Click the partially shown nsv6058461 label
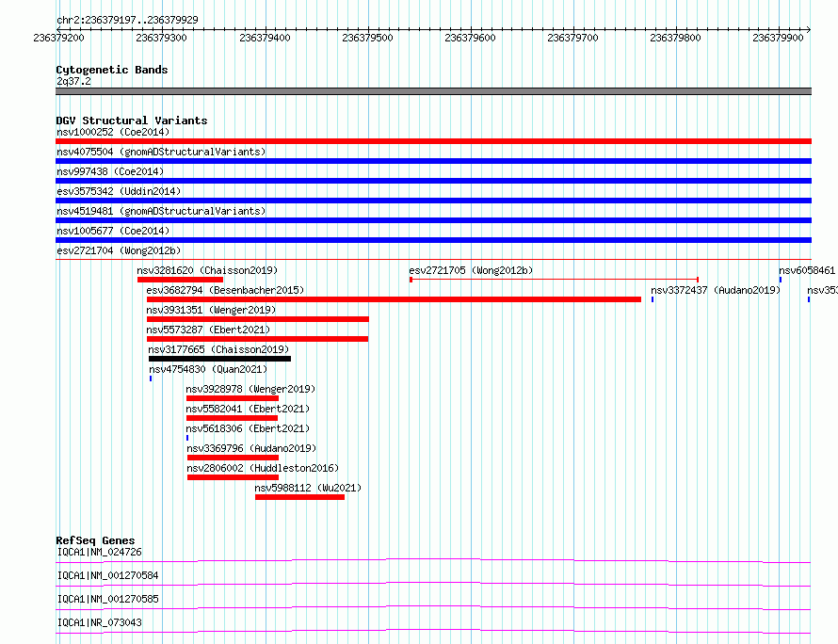The image size is (838, 644). [807, 270]
